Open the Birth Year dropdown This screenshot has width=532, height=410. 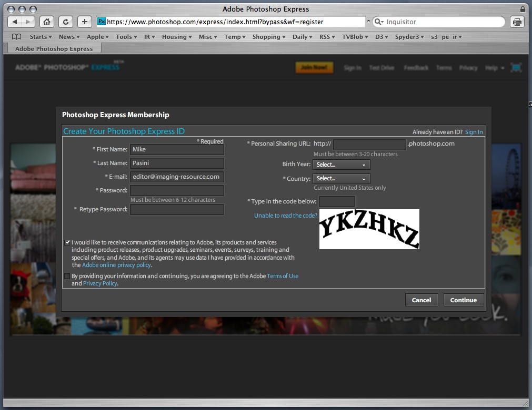[x=342, y=165]
